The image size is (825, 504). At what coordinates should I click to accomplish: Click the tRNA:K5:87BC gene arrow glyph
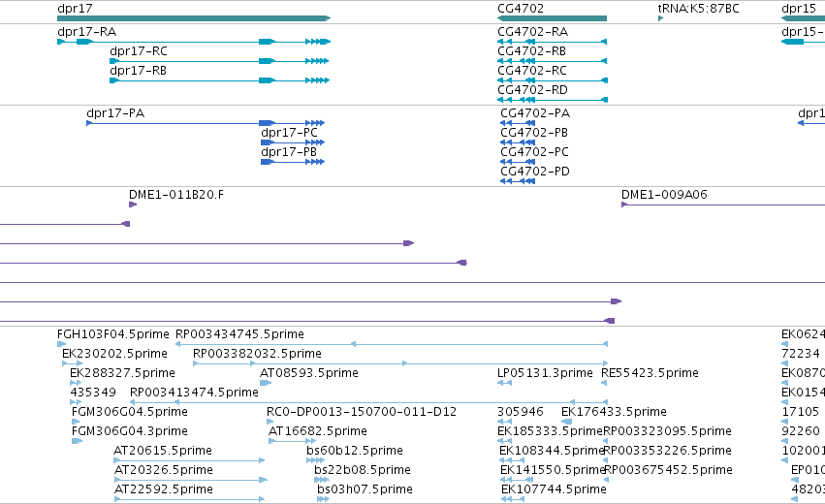pos(660,18)
